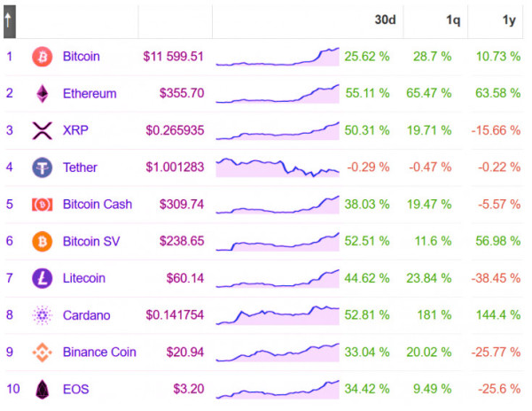Image resolution: width=532 pixels, height=411 pixels.
Task: Click the Binance Coin logo icon
Action: click(x=42, y=353)
